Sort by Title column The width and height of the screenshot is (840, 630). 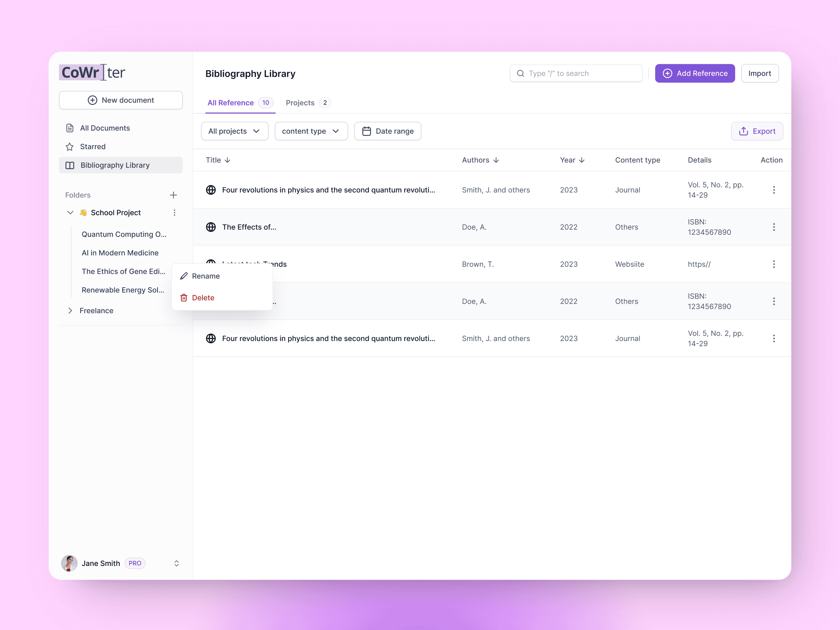pyautogui.click(x=218, y=160)
